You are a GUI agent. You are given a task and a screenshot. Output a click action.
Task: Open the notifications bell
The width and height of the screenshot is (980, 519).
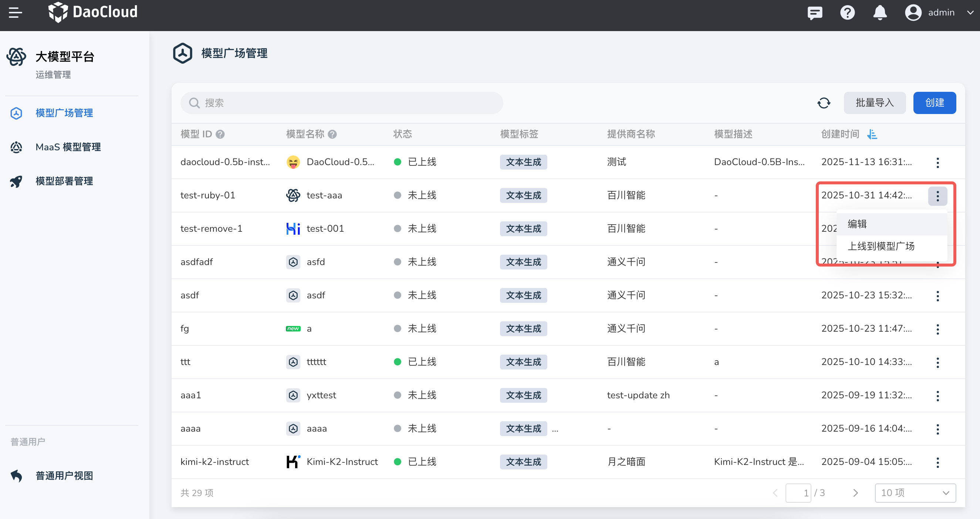click(x=879, y=13)
